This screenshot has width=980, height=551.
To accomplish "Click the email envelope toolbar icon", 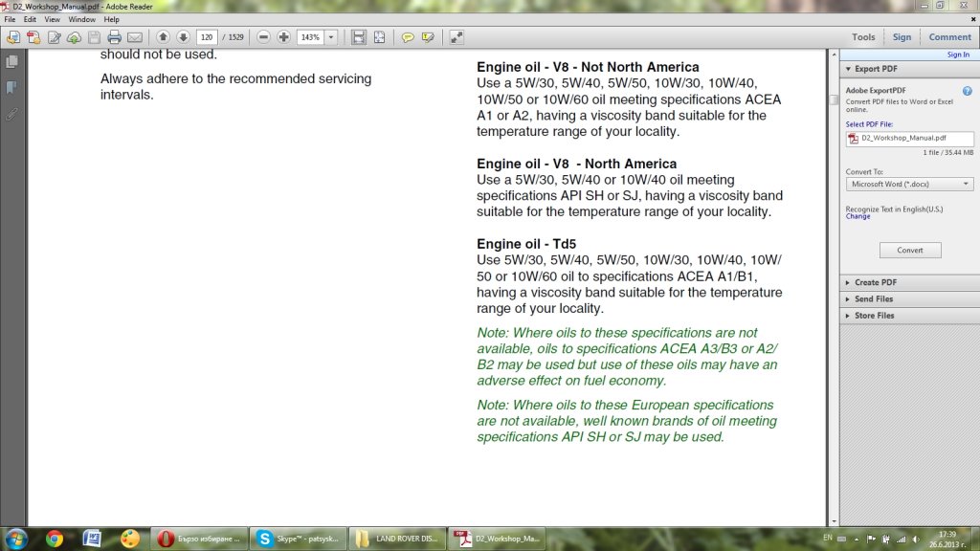I will tap(135, 37).
